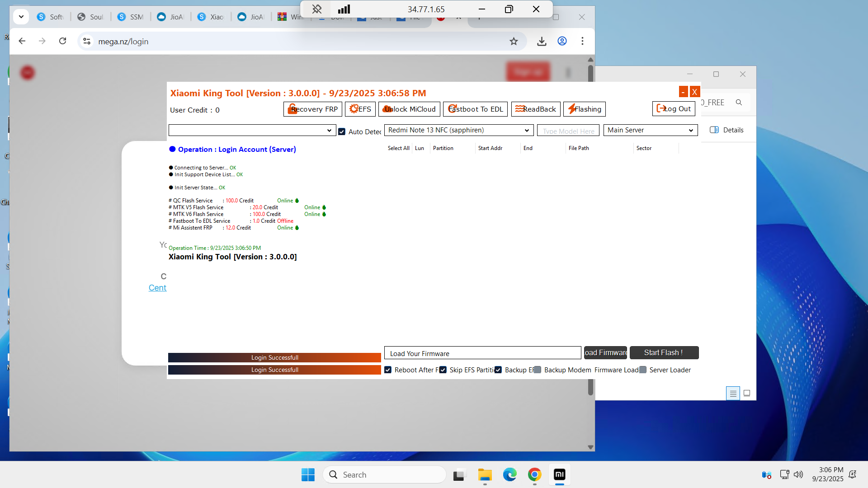This screenshot has height=488, width=868.
Task: Switch to the SSM browser tab
Action: tap(131, 17)
